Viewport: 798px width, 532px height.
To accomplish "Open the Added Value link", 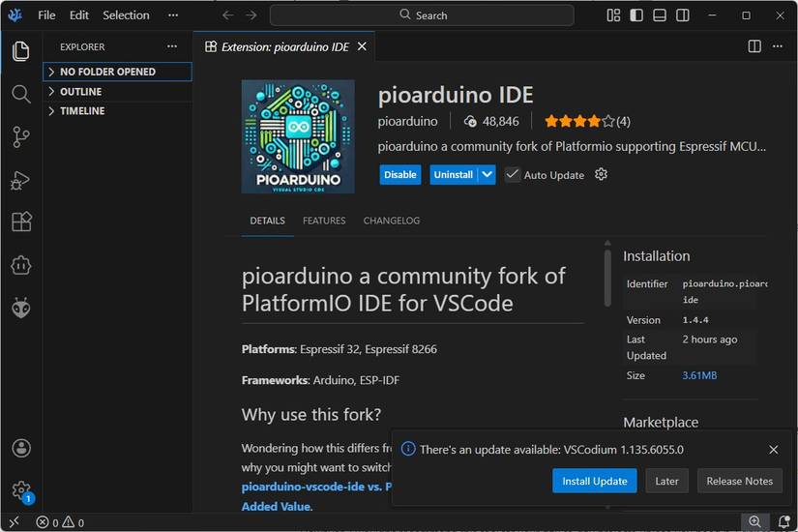I will point(277,507).
